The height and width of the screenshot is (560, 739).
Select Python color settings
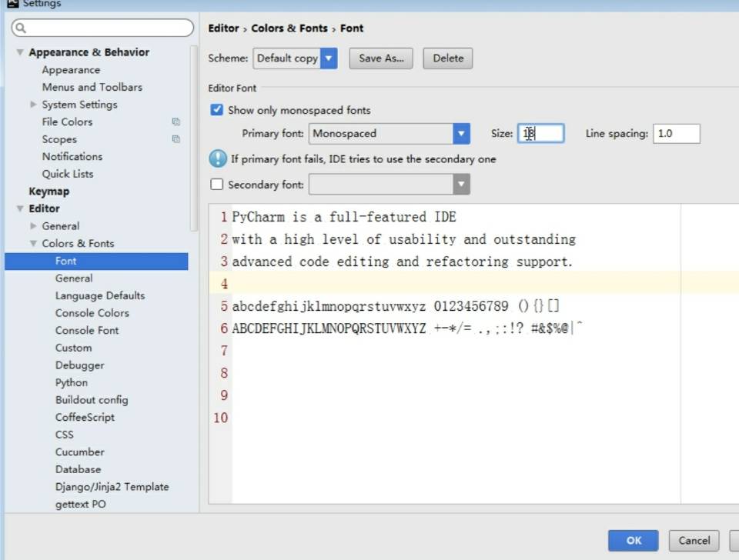(x=72, y=382)
